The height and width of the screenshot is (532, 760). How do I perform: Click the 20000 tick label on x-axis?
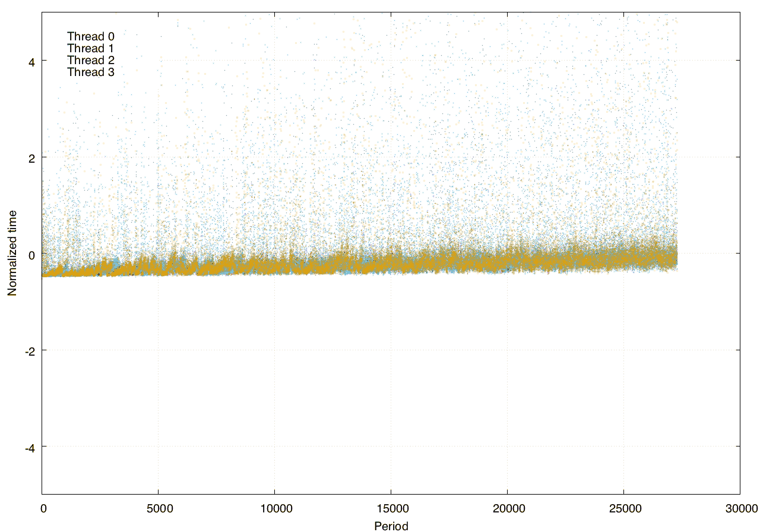pos(507,508)
